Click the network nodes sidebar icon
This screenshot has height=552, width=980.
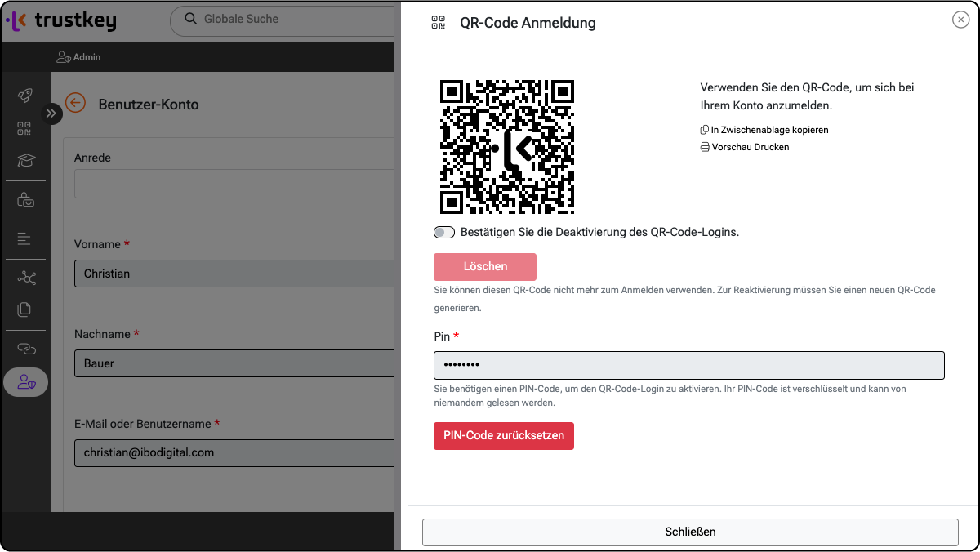[26, 278]
